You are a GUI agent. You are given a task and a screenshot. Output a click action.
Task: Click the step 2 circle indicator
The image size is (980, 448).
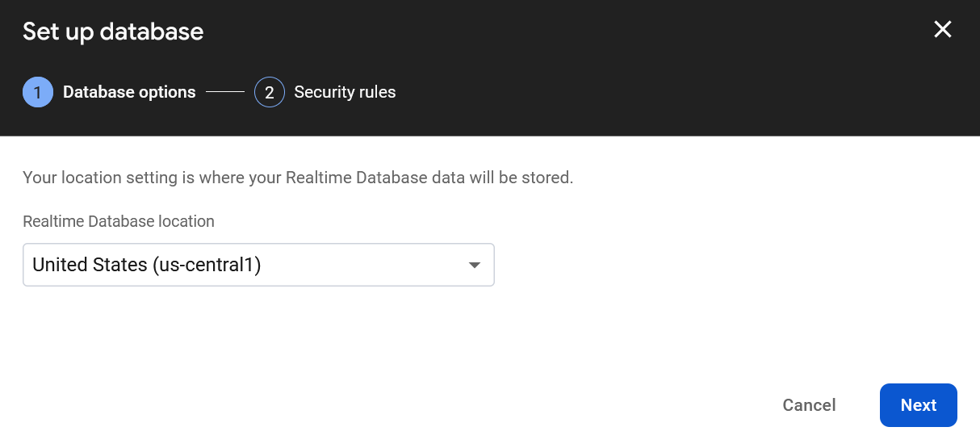point(270,92)
